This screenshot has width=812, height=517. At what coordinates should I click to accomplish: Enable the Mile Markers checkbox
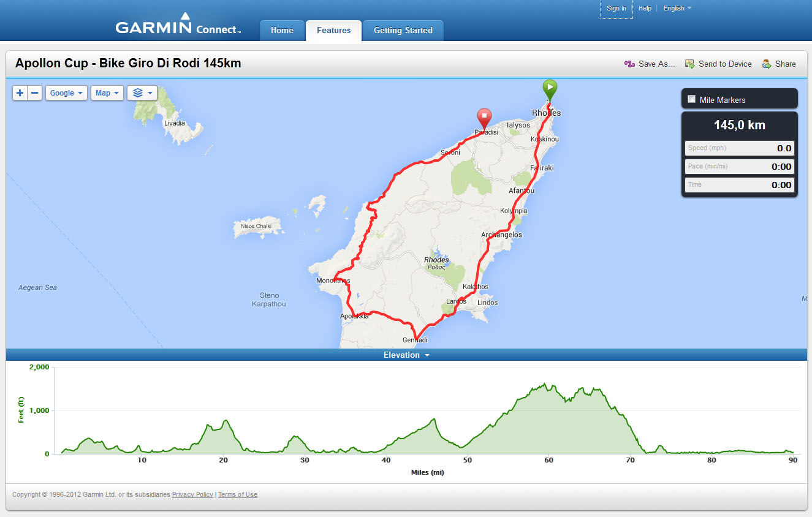click(692, 99)
